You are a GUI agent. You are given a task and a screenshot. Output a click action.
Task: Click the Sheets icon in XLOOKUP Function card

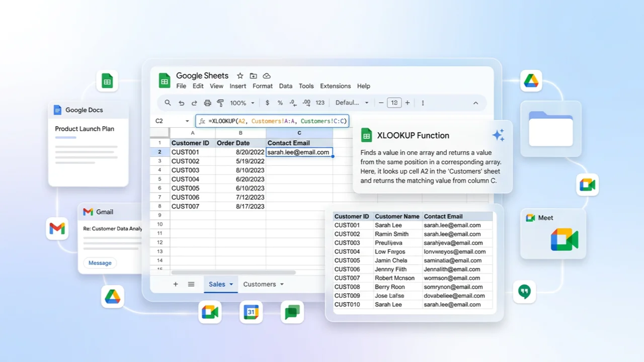pos(367,135)
